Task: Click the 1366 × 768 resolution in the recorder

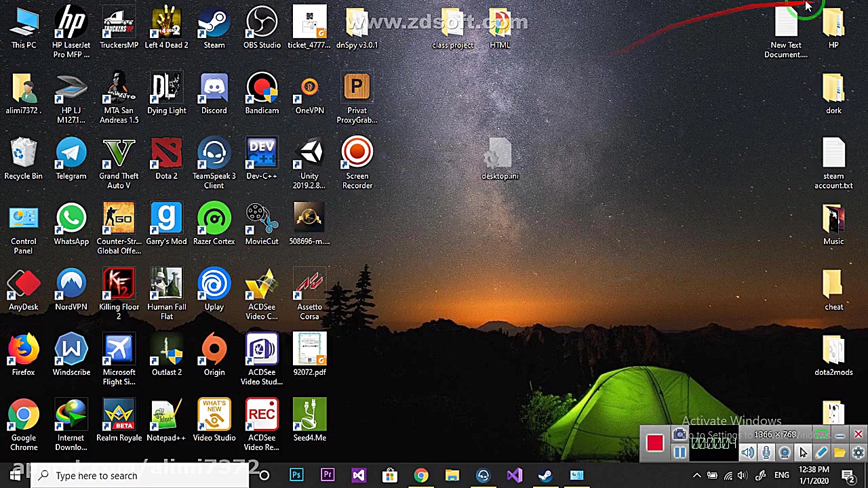Action: (775, 434)
